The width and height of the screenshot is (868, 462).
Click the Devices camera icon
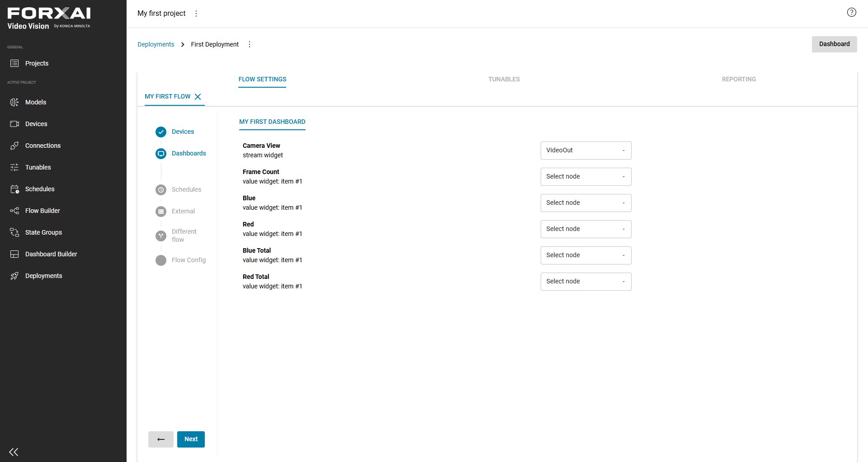14,124
